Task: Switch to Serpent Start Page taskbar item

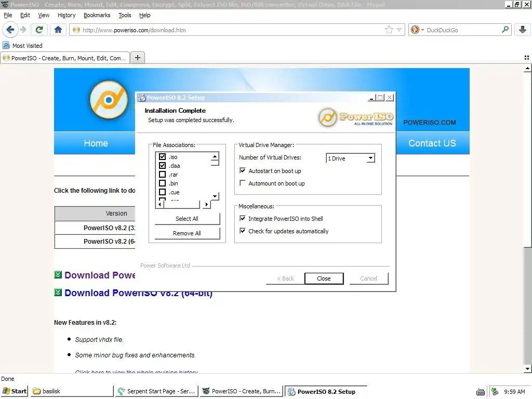Action: [157, 391]
